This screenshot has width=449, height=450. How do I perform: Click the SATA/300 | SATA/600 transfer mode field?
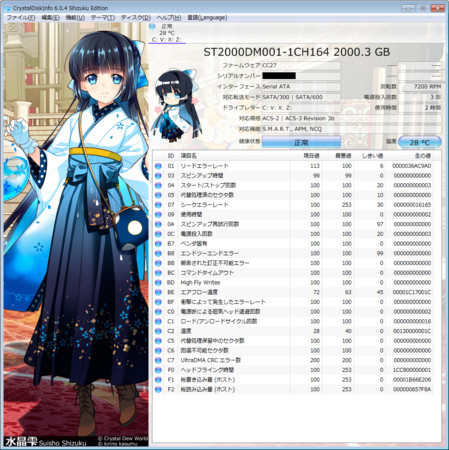(x=301, y=97)
